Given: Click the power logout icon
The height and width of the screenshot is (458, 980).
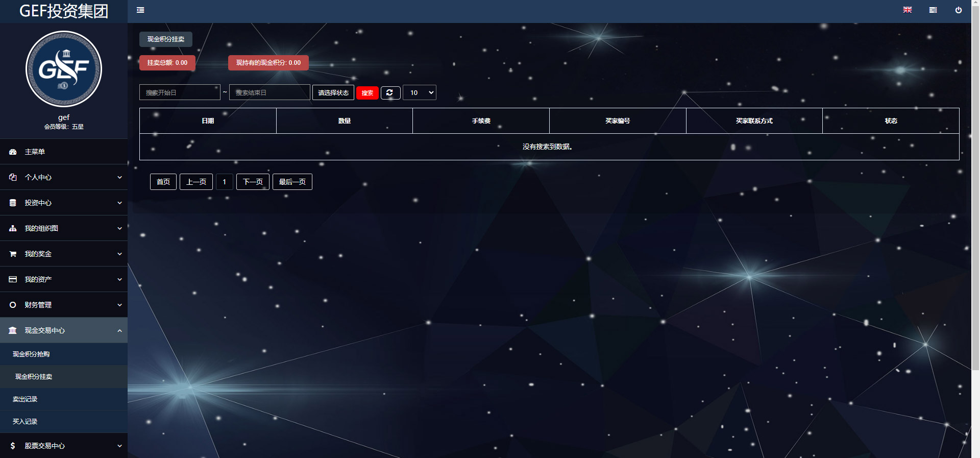Looking at the screenshot, I should click(958, 10).
